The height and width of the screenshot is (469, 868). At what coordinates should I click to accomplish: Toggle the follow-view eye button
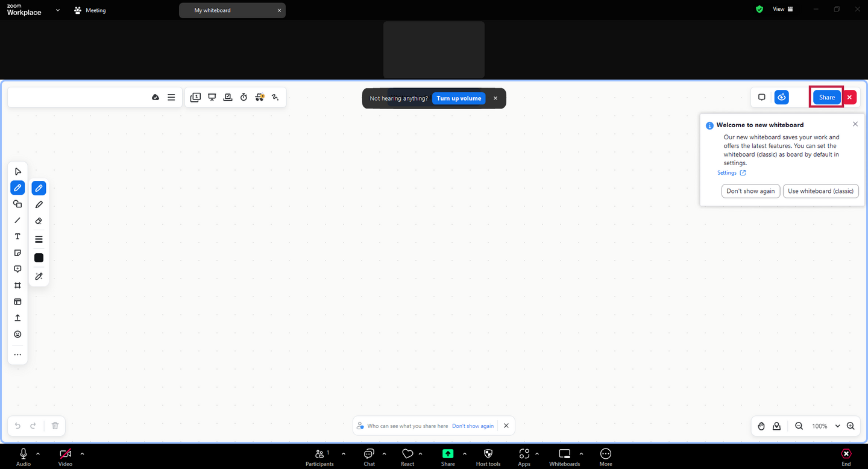(782, 97)
